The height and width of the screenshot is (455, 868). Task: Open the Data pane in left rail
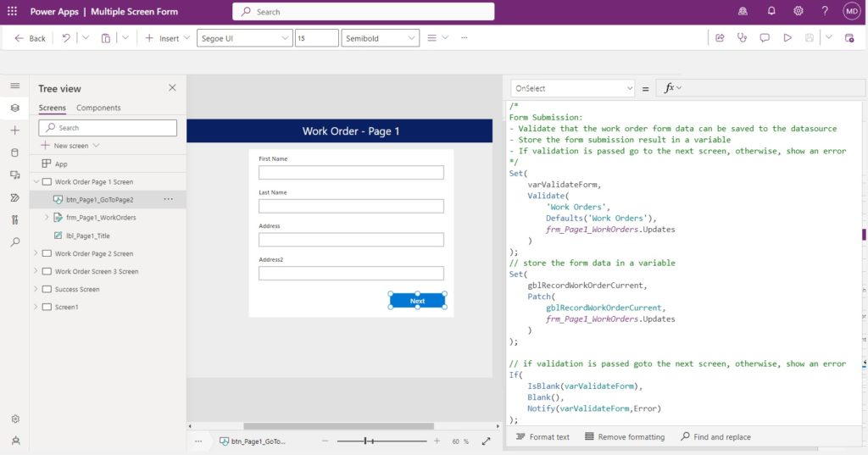pyautogui.click(x=15, y=153)
